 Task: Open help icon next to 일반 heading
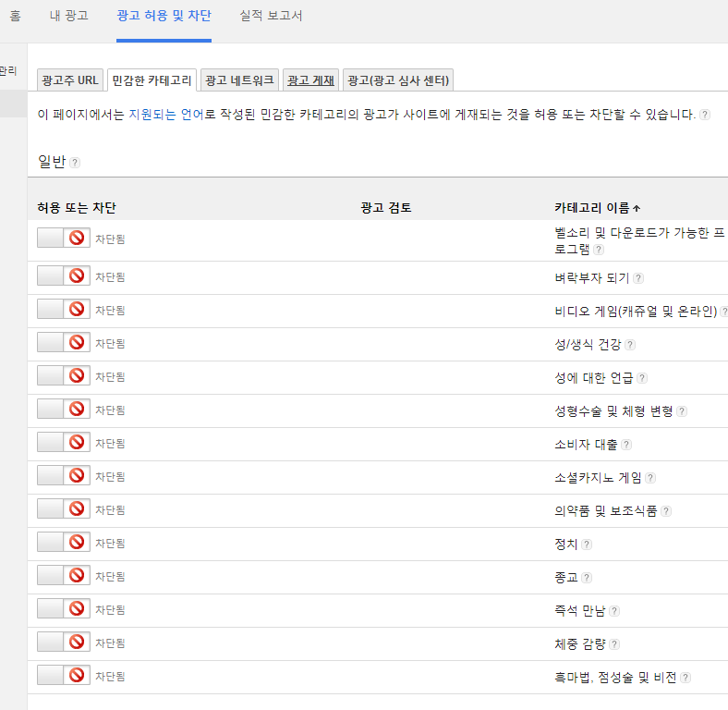pyautogui.click(x=75, y=163)
